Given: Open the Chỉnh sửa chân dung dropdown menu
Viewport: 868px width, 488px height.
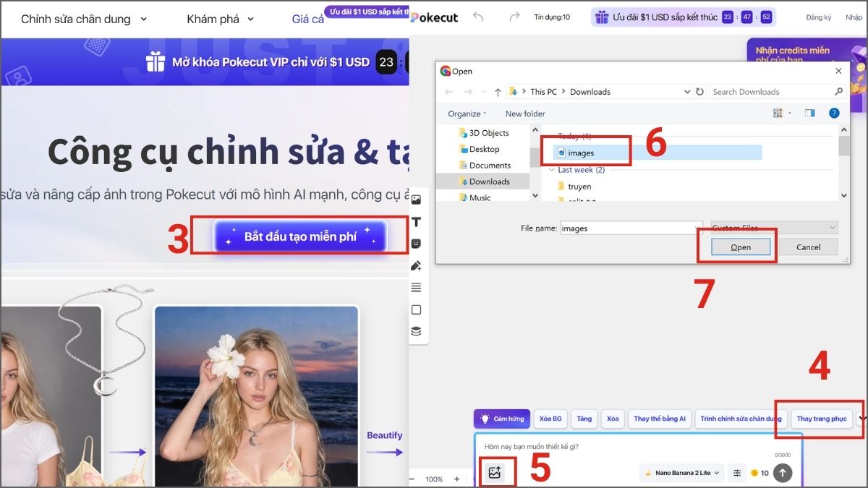Looking at the screenshot, I should tap(84, 19).
